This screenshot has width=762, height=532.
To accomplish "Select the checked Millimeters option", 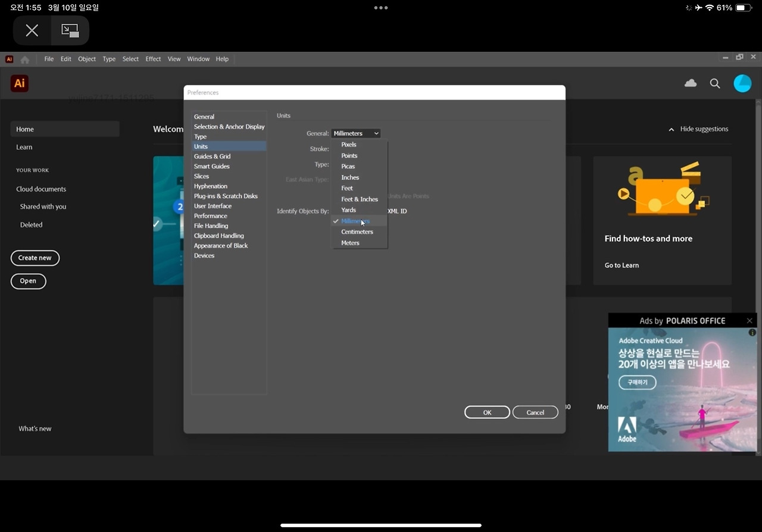I will point(360,221).
